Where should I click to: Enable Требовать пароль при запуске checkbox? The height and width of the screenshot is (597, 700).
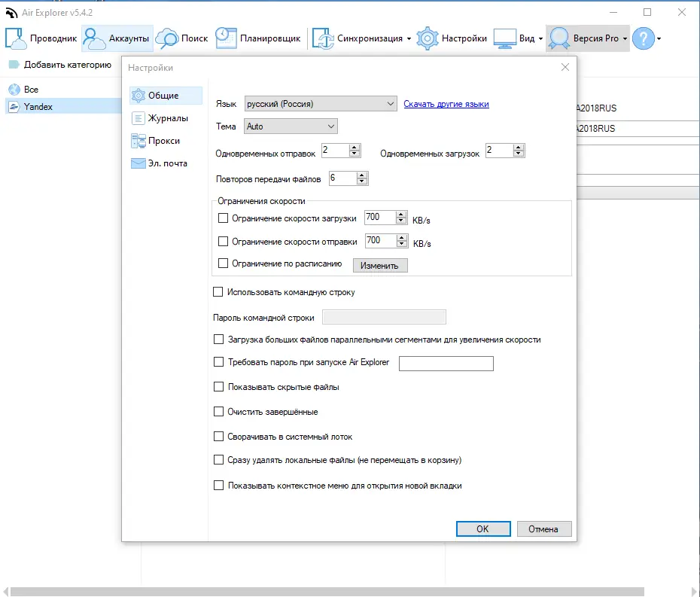point(218,362)
